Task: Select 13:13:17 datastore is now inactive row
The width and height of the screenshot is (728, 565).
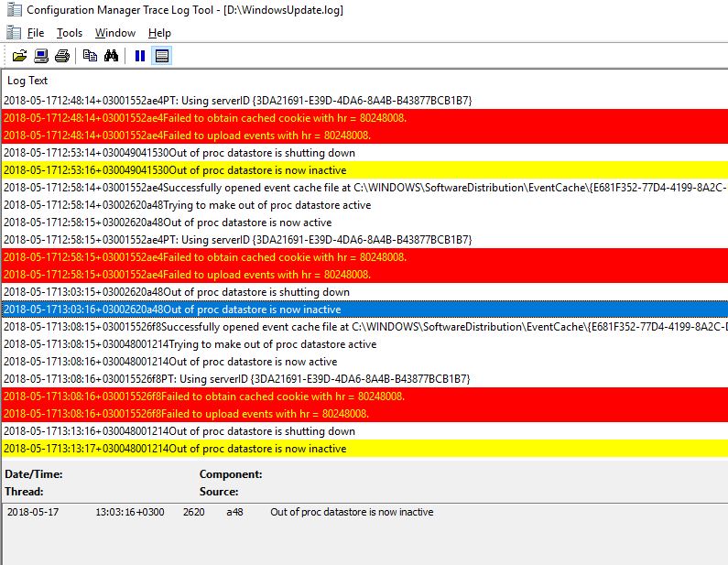Action: point(364,449)
